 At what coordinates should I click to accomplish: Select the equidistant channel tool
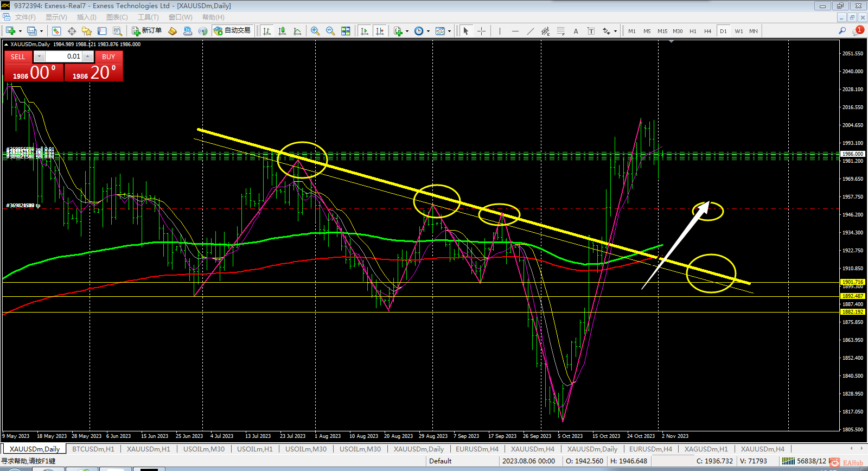click(545, 31)
